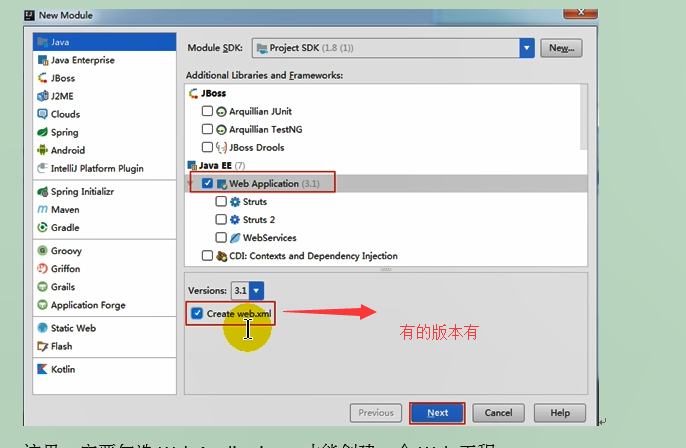Click the Web Application framework icon
Viewport: 686px width, 448px height.
click(222, 184)
